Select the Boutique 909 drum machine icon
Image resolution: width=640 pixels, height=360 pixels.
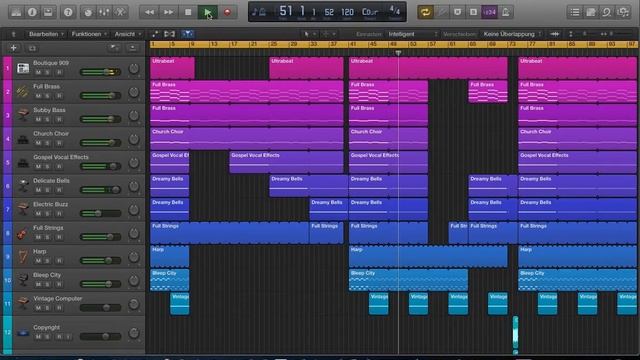click(23, 68)
